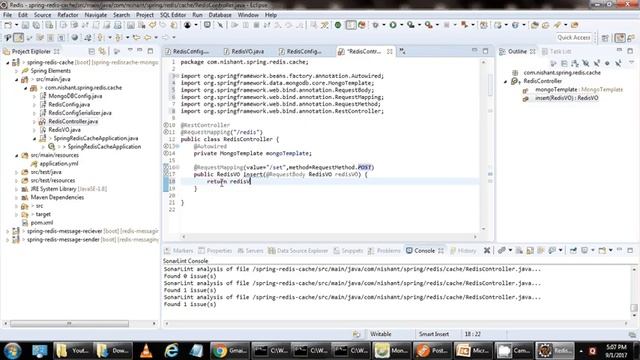This screenshot has width=640, height=360.
Task: Click the Remove Launch X icon in Console
Action: [487, 250]
